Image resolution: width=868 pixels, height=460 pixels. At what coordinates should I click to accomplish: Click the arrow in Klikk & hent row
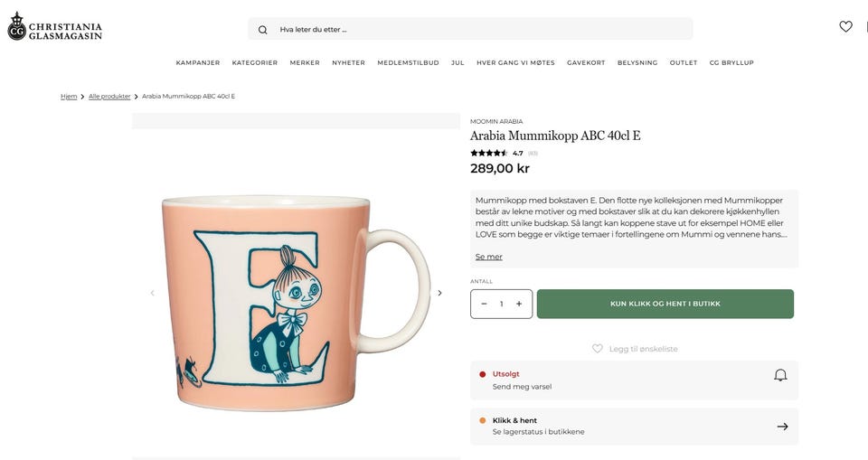782,427
